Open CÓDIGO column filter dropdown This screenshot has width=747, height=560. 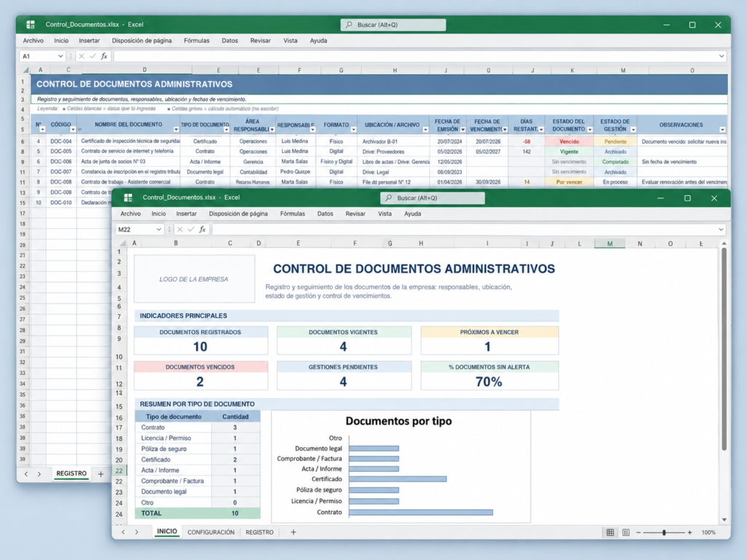[x=73, y=130]
